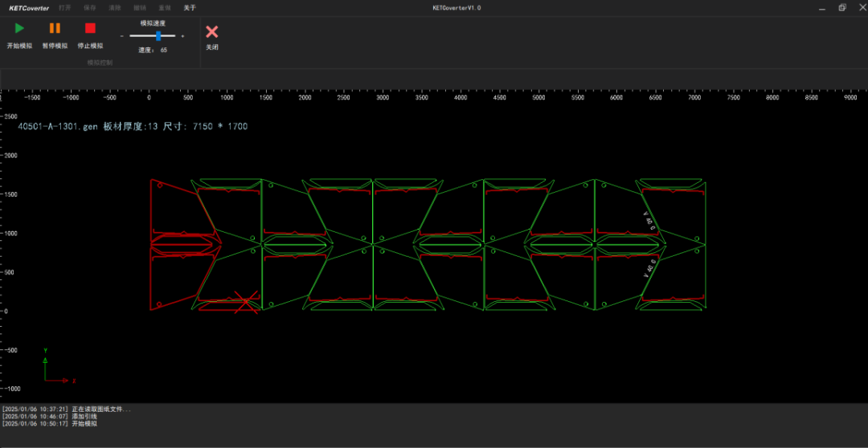Click the blue simulation speed slider handle
The image size is (868, 448).
pyautogui.click(x=159, y=36)
